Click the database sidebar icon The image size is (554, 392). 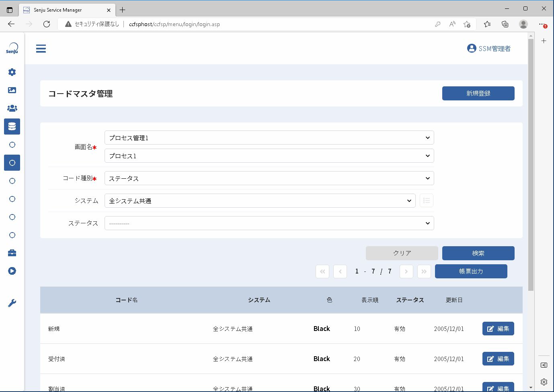coord(12,127)
